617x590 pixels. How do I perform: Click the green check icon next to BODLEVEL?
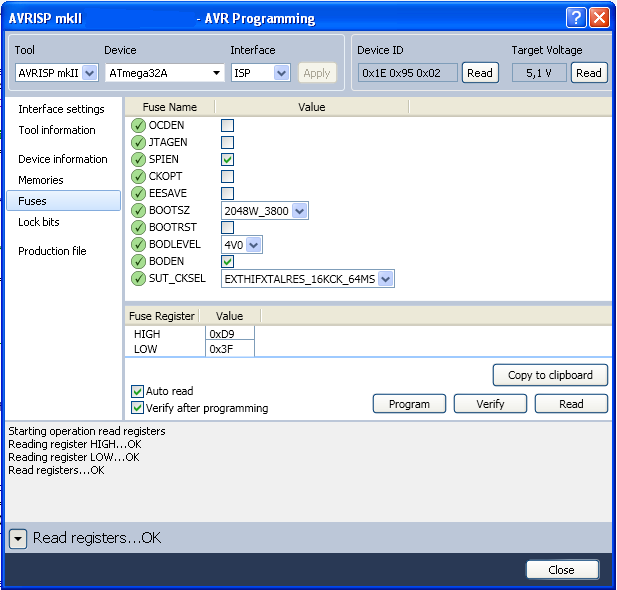tap(138, 245)
